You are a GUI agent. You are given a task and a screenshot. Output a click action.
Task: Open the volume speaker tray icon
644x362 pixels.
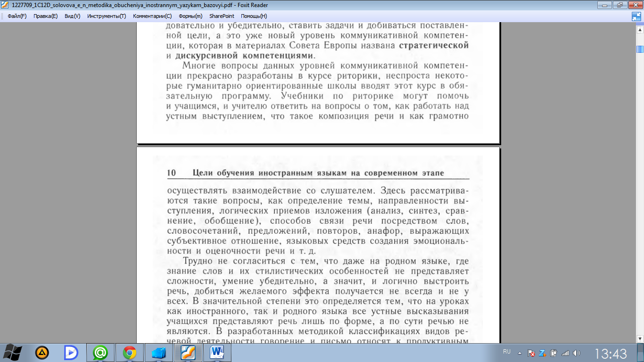(577, 353)
